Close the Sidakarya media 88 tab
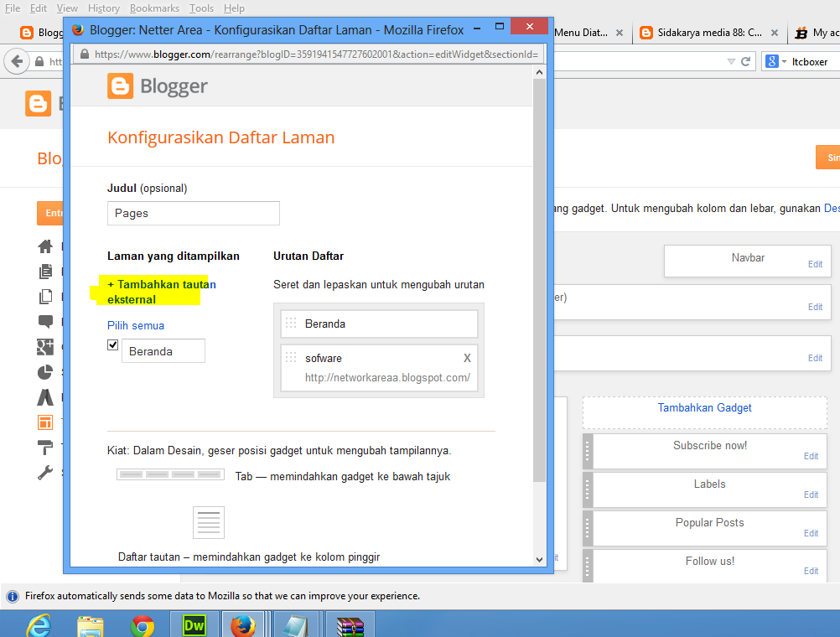Screen dimensions: 840x637 (x=774, y=33)
